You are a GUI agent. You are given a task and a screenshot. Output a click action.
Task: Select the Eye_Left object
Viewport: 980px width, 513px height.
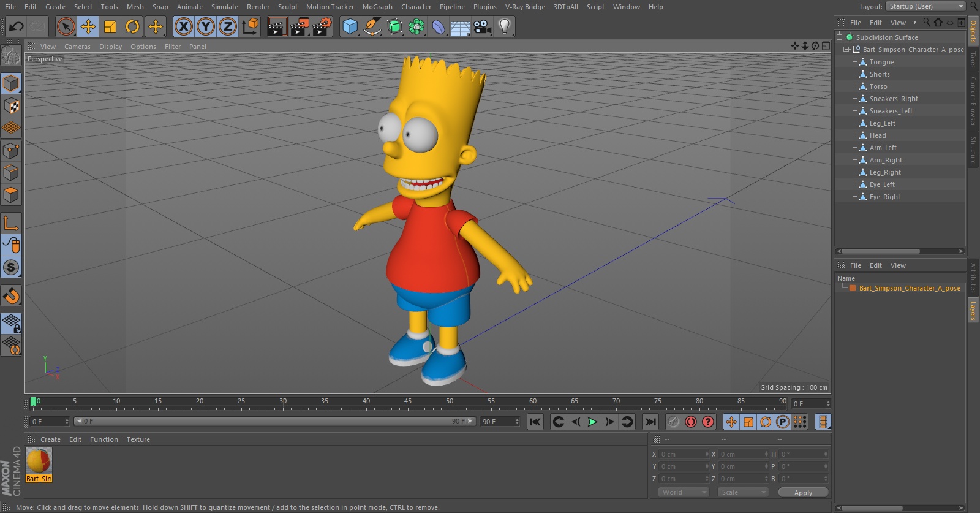pos(882,184)
